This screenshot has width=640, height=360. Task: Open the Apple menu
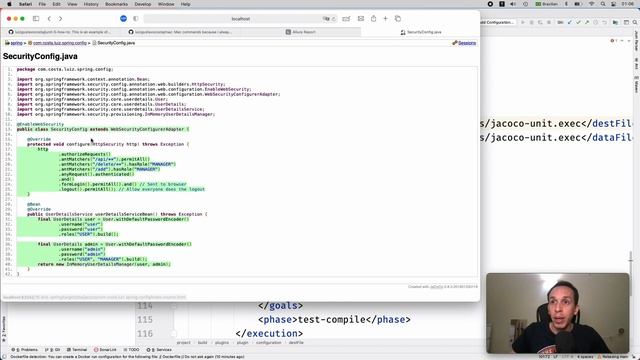pos(9,4)
